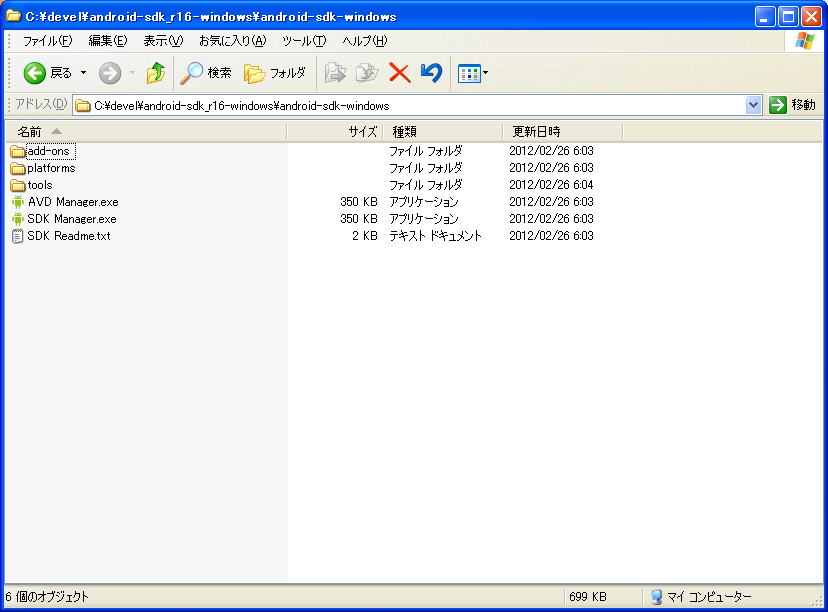This screenshot has width=828, height=612.
Task: Open the ファイル(F) menu
Action: click(48, 41)
